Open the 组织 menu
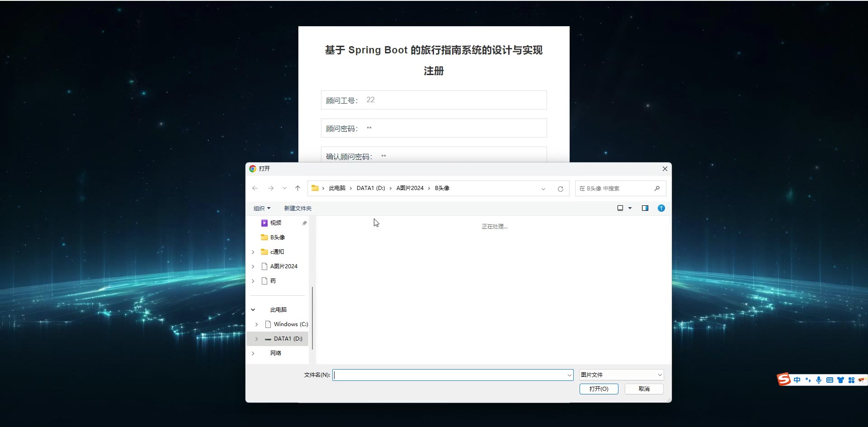The height and width of the screenshot is (427, 868). pyautogui.click(x=262, y=208)
